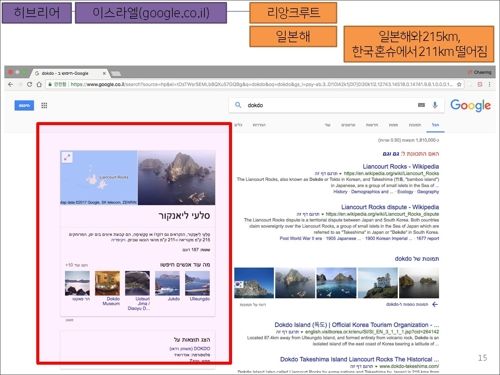Click the Google logo
The height and width of the screenshot is (375, 500).
(x=470, y=106)
